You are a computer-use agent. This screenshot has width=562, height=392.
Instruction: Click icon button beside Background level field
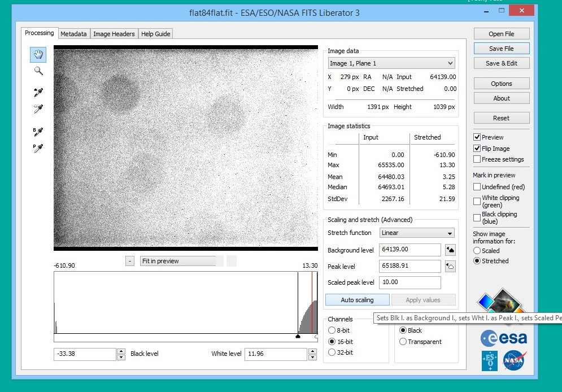(x=451, y=250)
